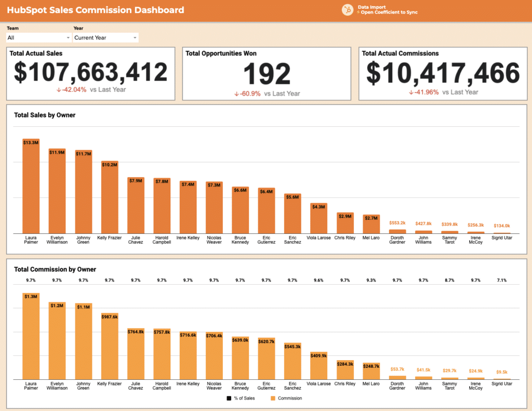532x411 pixels.
Task: Click the Total Sales by Owner chart title
Action: point(45,115)
